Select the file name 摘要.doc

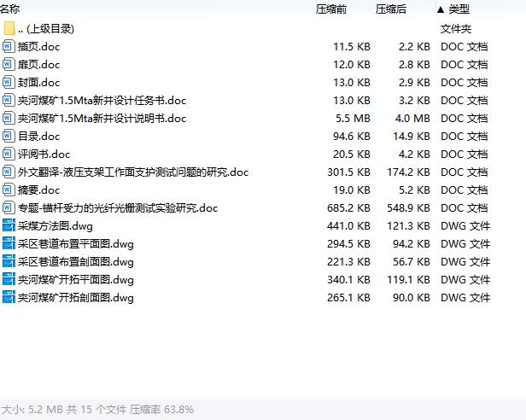point(39,190)
